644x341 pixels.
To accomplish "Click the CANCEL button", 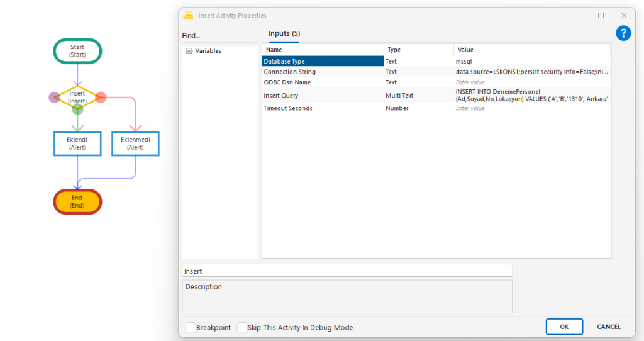I will pyautogui.click(x=608, y=327).
